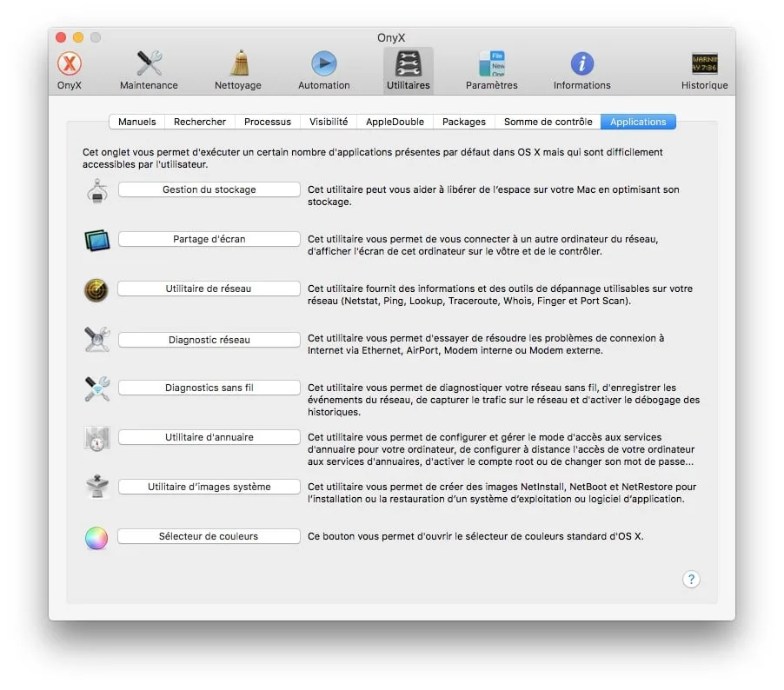Open the Historique log section
This screenshot has width=784, height=690.
click(x=705, y=70)
